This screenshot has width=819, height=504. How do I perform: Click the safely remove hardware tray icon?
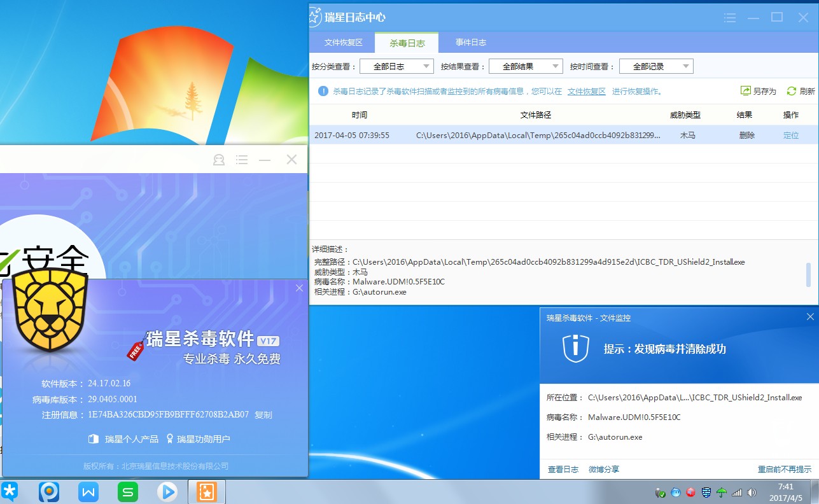coord(661,493)
